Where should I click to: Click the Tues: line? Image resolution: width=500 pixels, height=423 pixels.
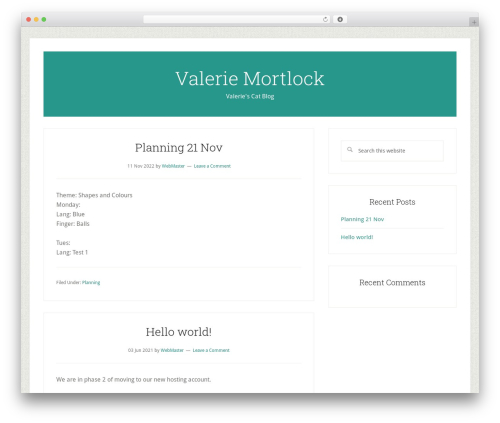point(63,243)
